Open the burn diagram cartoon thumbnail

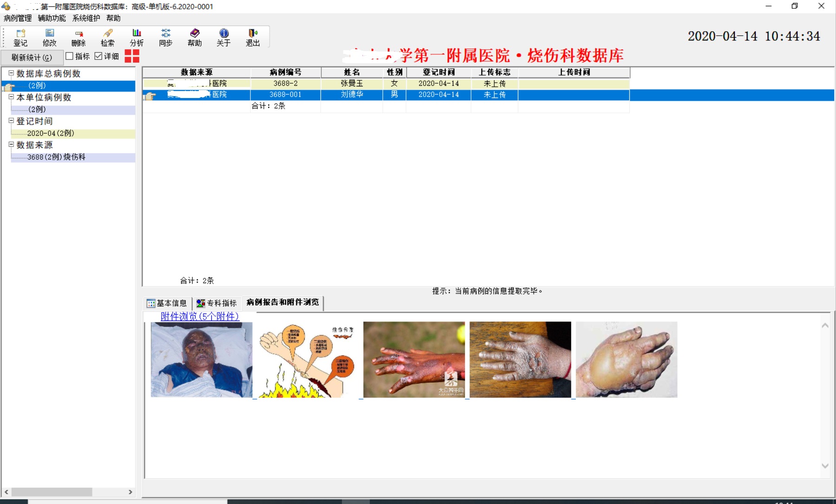(307, 360)
